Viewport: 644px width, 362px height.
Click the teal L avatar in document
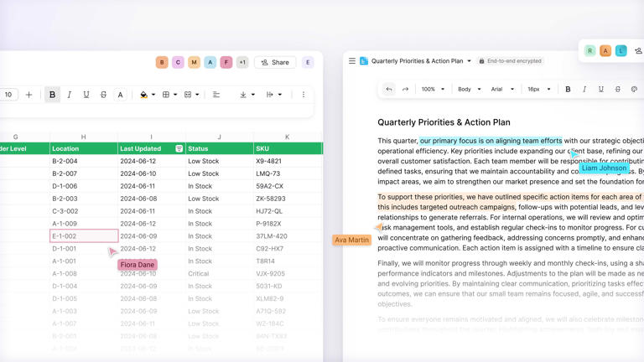point(621,51)
